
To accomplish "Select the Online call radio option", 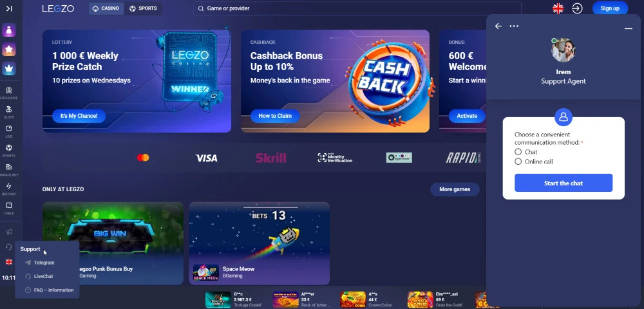I will (518, 162).
